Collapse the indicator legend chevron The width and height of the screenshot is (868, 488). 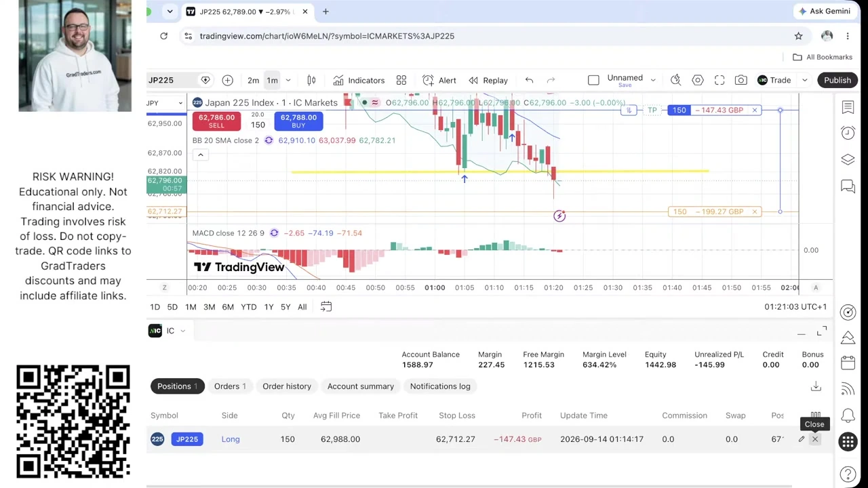pos(200,155)
